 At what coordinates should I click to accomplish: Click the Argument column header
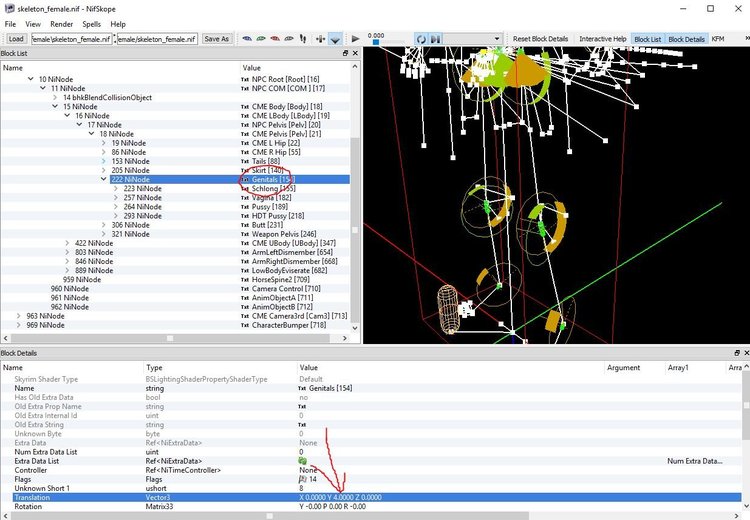(623, 367)
